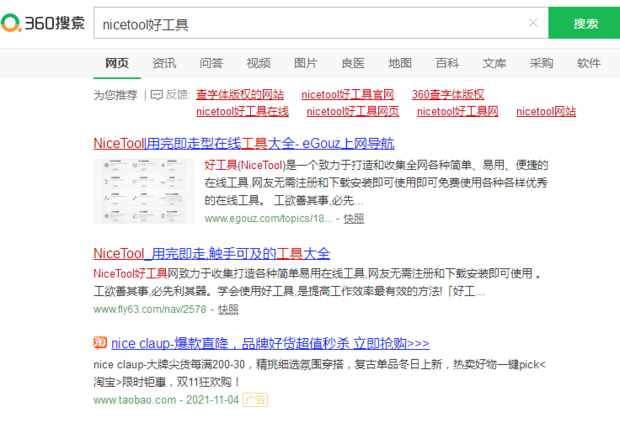Image resolution: width=620 pixels, height=423 pixels.
Task: Click the fly63 result description text
Action: (x=317, y=282)
